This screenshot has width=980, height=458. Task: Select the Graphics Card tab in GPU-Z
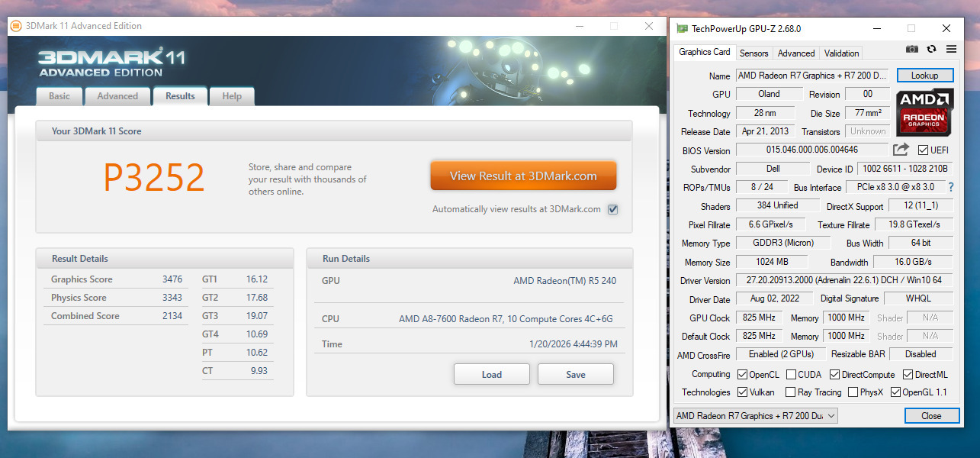(705, 52)
